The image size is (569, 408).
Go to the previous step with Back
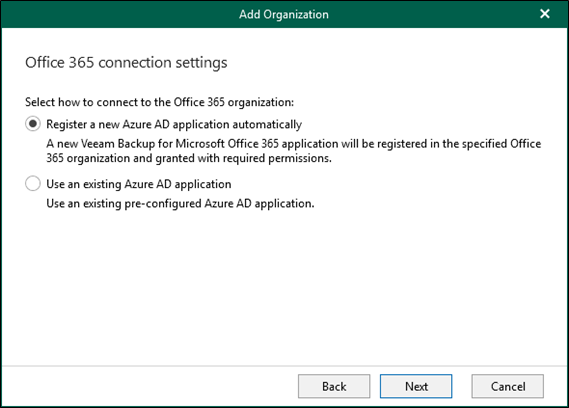coord(334,386)
